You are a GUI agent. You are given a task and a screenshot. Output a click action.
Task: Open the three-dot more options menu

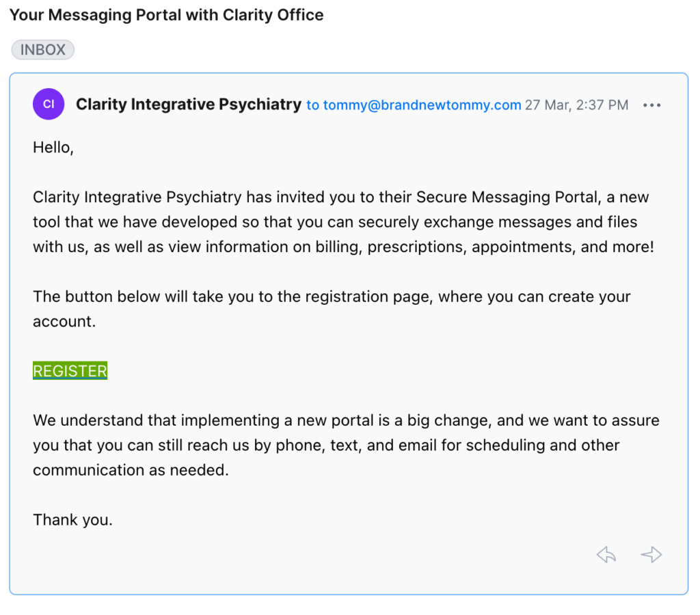pos(651,105)
